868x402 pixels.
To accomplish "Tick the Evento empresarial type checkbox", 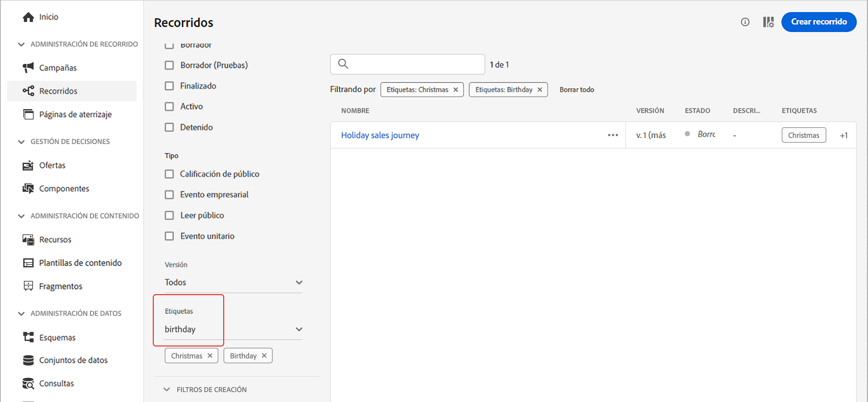I will (169, 195).
